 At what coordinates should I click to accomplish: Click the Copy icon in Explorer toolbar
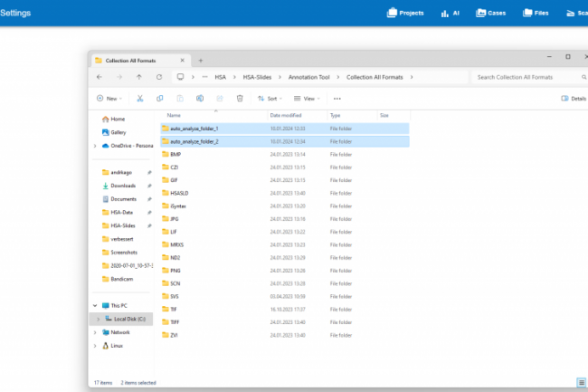(159, 98)
